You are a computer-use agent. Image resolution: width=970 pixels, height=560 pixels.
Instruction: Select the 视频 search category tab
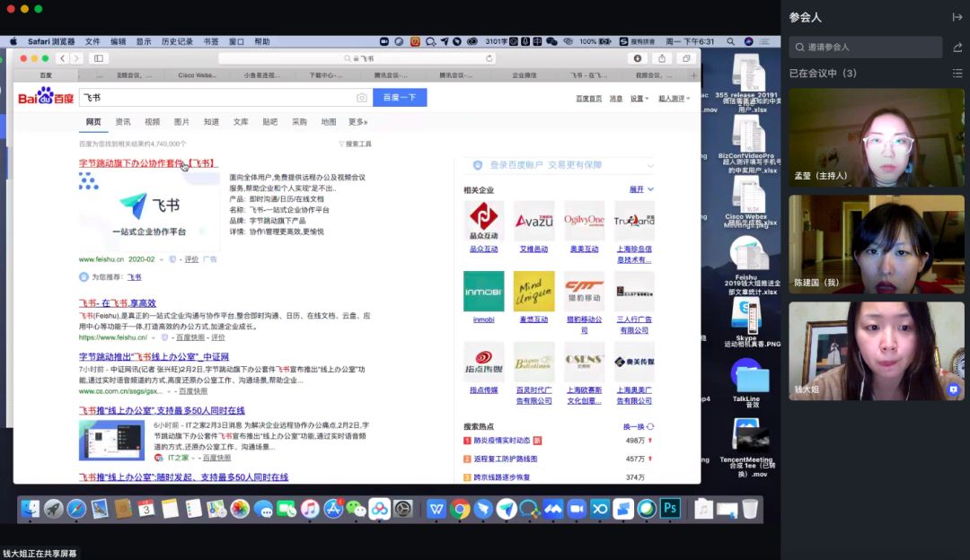pyautogui.click(x=152, y=122)
